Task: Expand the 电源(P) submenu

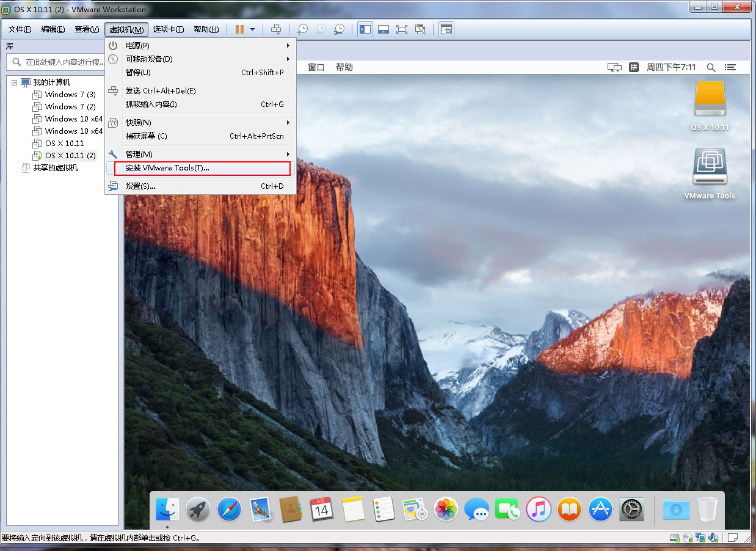Action: [200, 46]
